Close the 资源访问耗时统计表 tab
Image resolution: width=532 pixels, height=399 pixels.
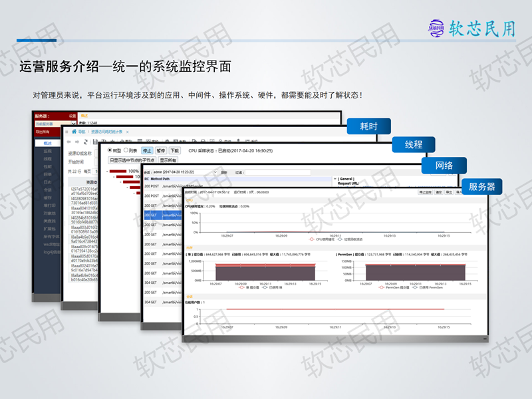coord(127,132)
